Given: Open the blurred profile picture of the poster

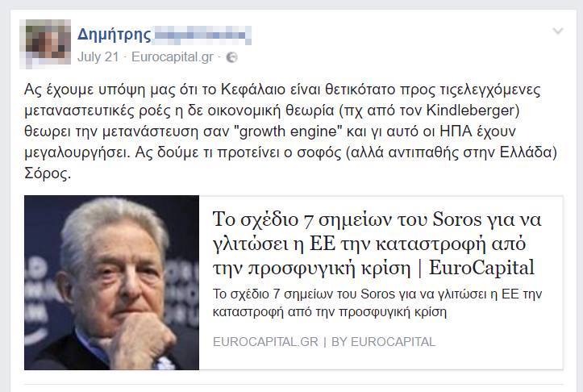Looking at the screenshot, I should coord(45,44).
